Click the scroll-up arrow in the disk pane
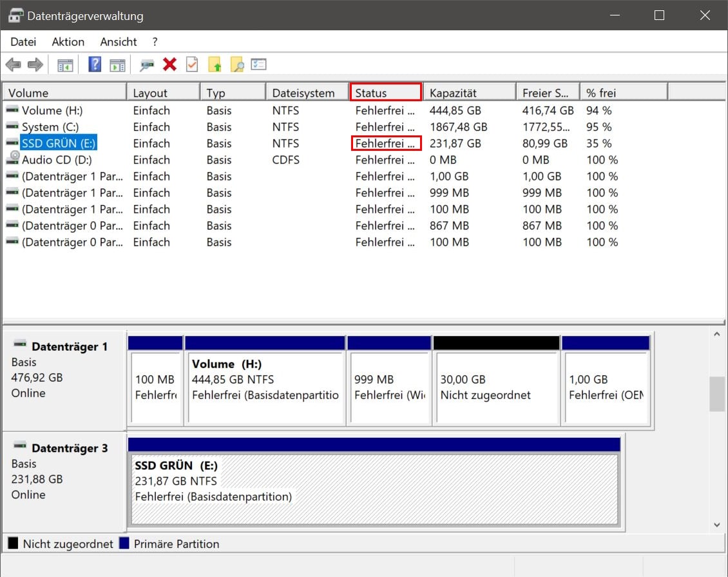 717,334
